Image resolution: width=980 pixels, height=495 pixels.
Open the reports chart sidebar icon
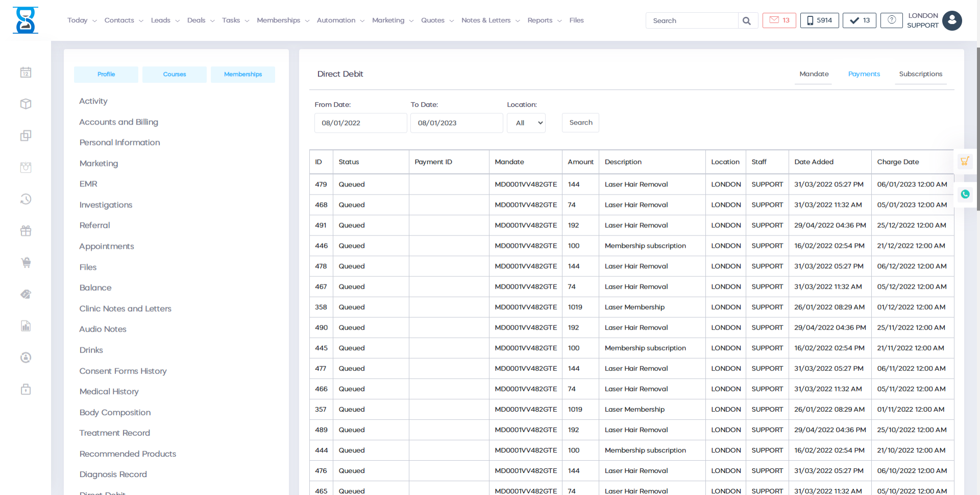point(26,326)
